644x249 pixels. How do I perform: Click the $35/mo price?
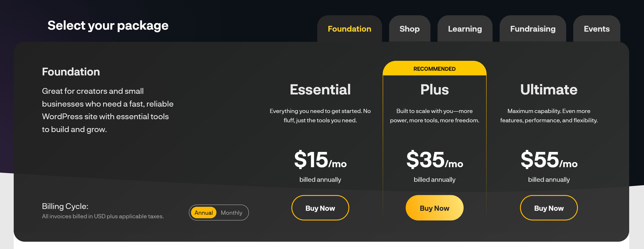coord(434,160)
